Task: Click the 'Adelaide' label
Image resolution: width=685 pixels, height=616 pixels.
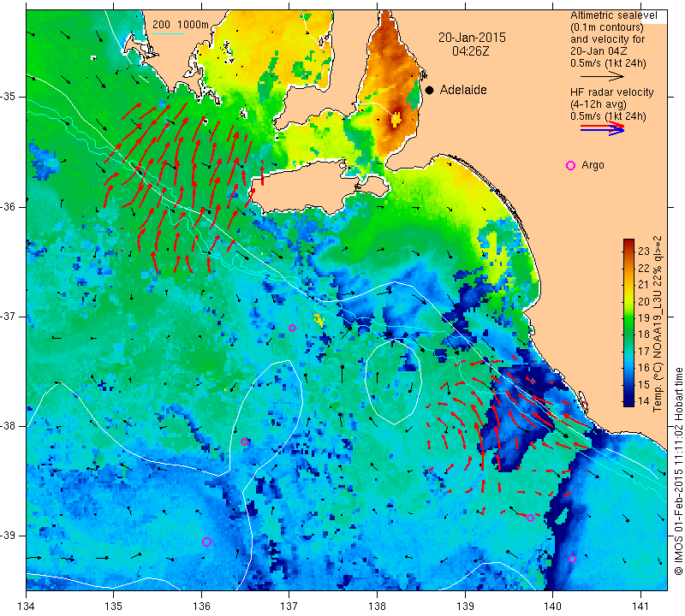Action: pos(463,90)
